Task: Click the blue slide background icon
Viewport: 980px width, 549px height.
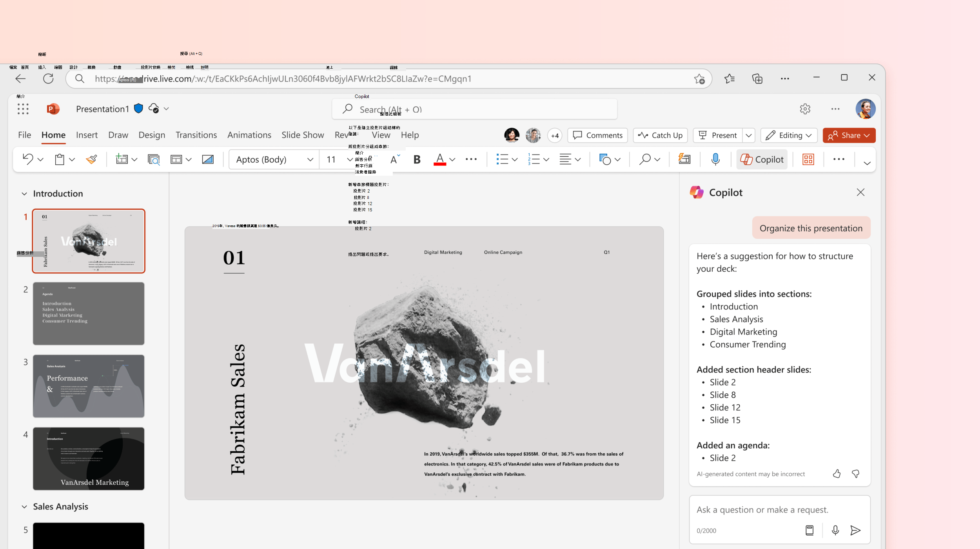Action: pos(208,159)
